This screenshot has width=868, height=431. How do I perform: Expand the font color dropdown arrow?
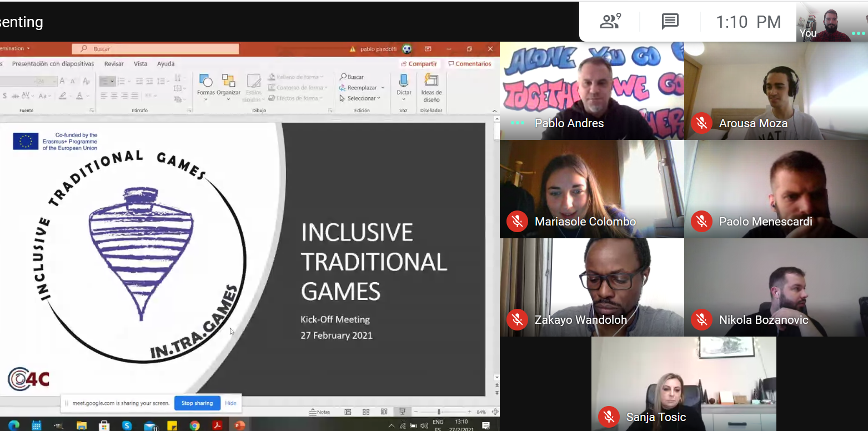pos(89,96)
